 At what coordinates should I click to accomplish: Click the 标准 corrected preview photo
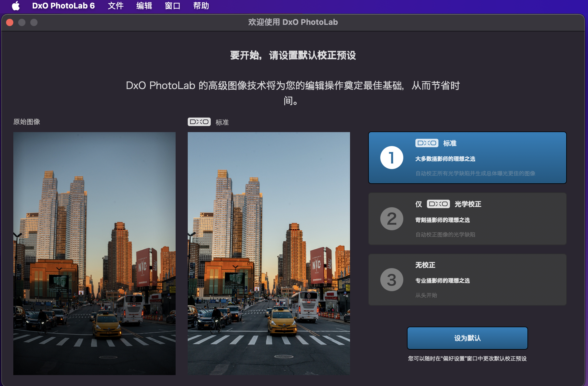pos(269,253)
